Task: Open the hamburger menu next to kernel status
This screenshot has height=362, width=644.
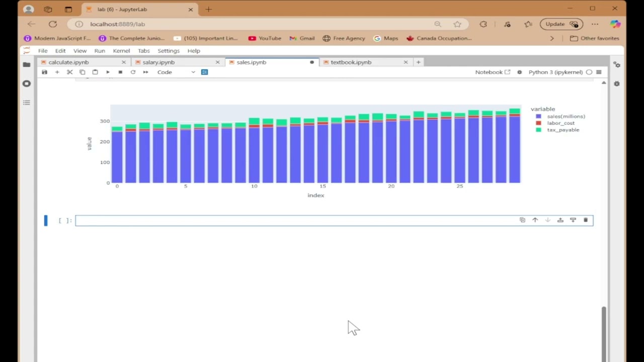Action: click(599, 72)
